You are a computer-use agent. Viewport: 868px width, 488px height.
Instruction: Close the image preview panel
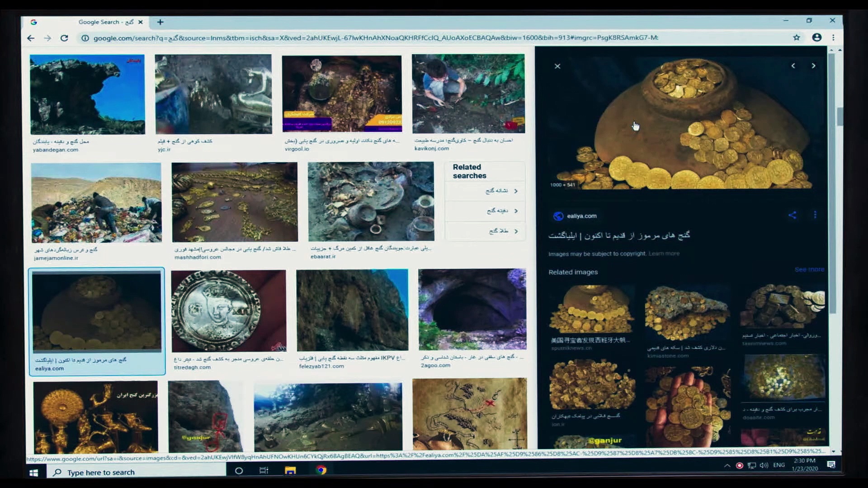coord(557,66)
